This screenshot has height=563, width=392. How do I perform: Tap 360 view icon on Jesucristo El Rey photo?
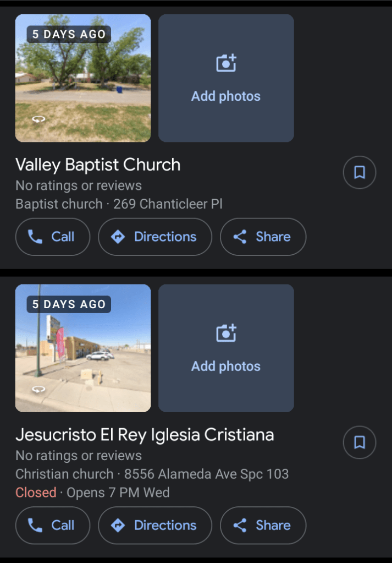(x=38, y=389)
